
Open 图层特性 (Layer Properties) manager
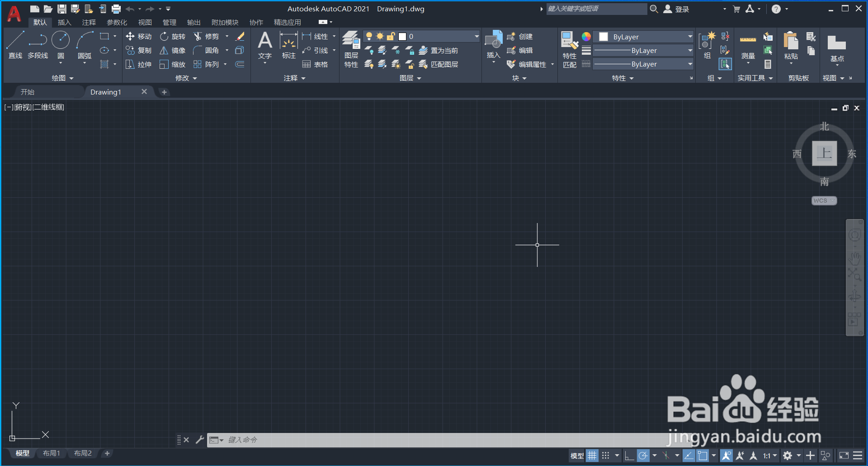[351, 49]
